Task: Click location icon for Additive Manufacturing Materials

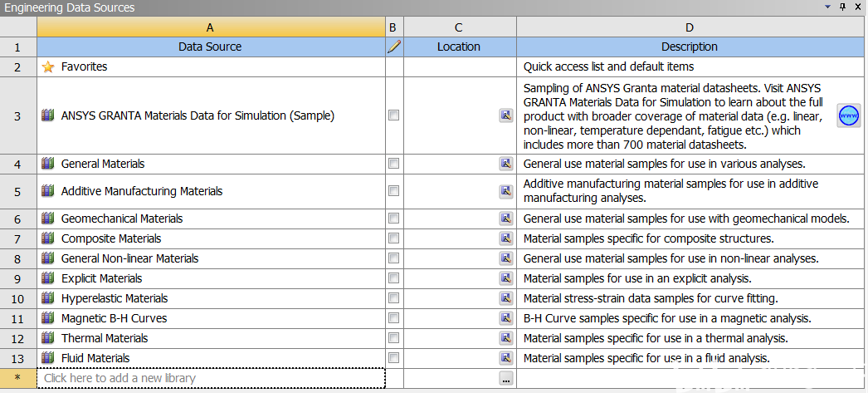Action: pyautogui.click(x=506, y=191)
